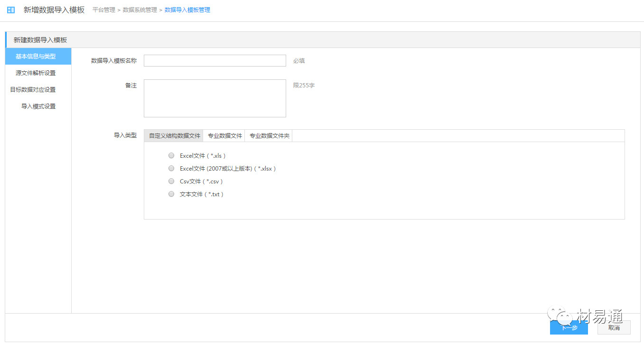The height and width of the screenshot is (345, 644).
Task: Click the 新建数据导入模板 panel header
Action: 40,40
